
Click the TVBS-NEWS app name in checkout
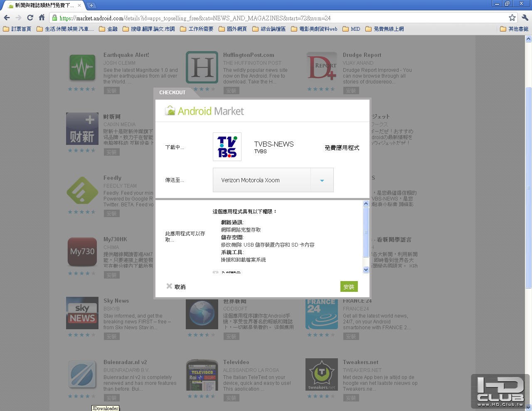click(274, 144)
